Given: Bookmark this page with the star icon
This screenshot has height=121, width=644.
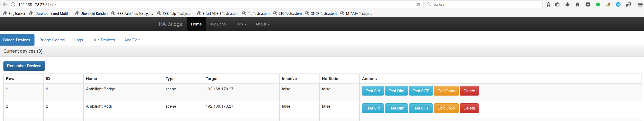Looking at the screenshot, I should point(548,4).
